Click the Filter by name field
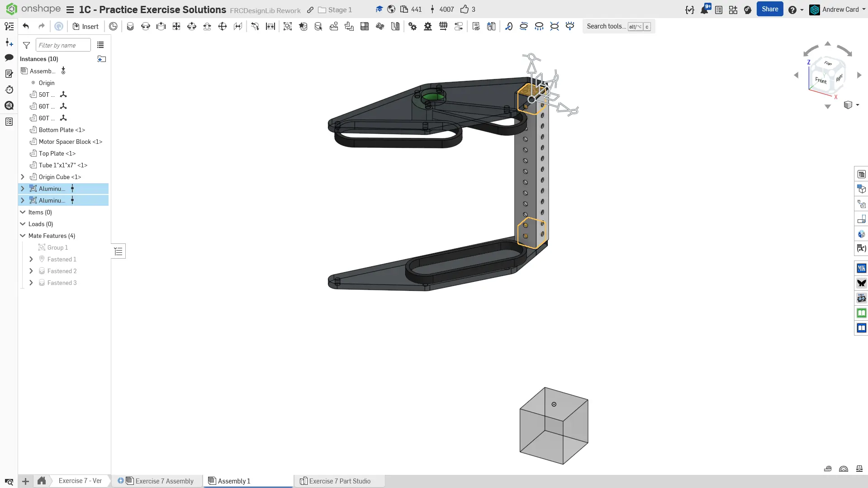Image resolution: width=868 pixels, height=488 pixels. pos(63,45)
